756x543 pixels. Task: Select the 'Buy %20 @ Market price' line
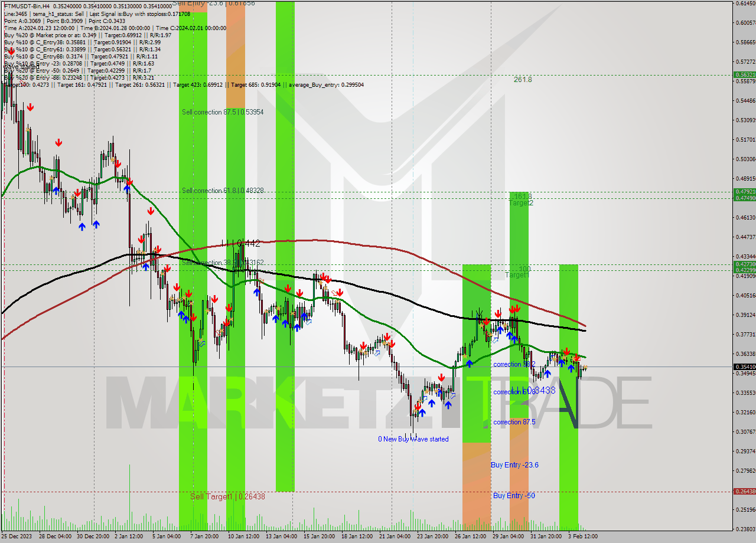pos(87,35)
